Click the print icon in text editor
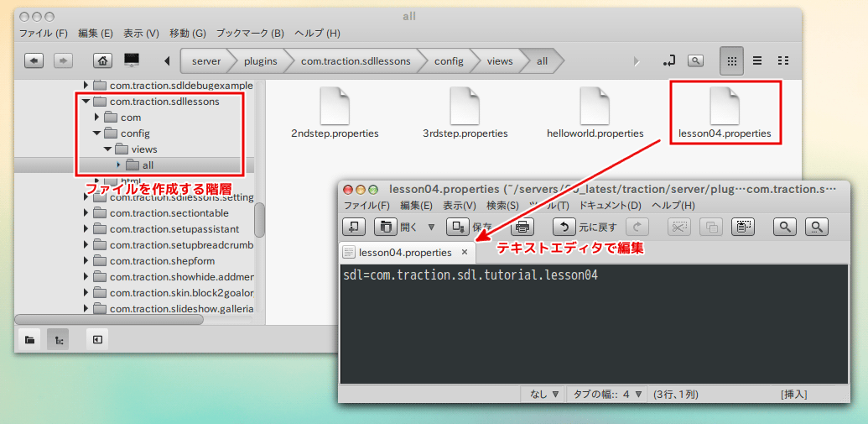Image resolution: width=868 pixels, height=424 pixels. (522, 227)
